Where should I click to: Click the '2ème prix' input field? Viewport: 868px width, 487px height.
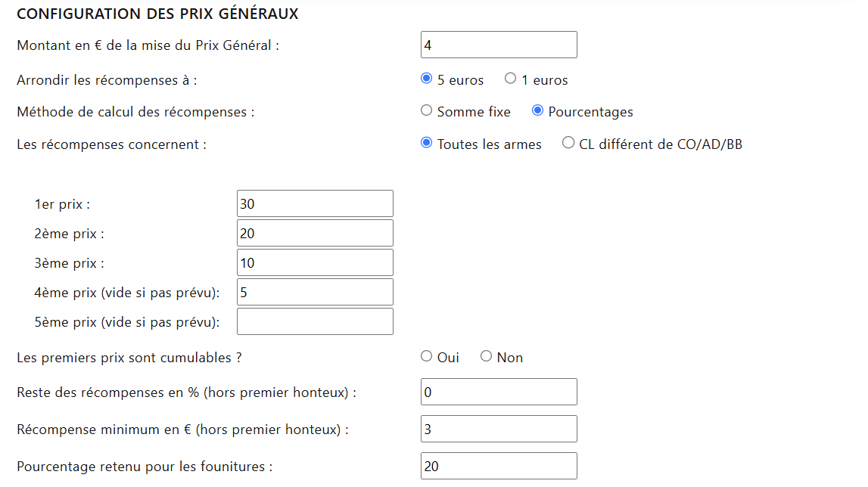point(314,232)
